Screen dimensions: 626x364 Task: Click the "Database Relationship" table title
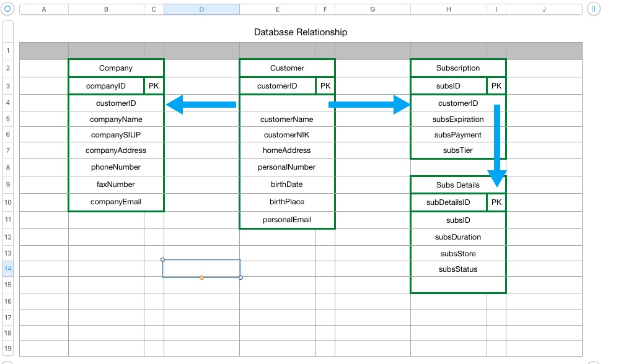[x=301, y=32]
